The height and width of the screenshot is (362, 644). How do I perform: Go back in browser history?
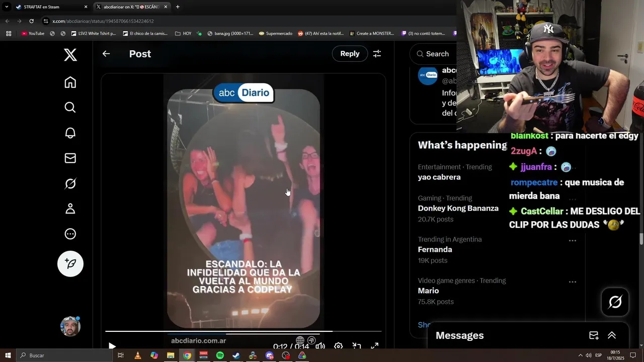coord(7,21)
